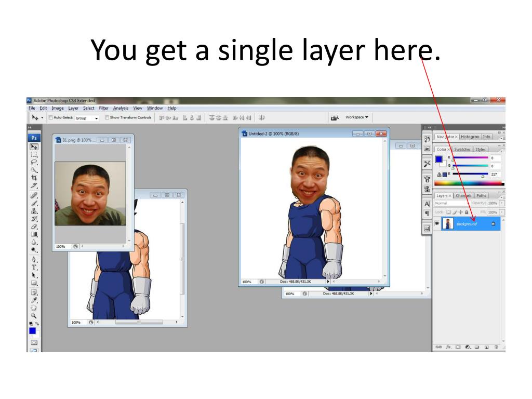Select the Rectangular Marquee tool
Image resolution: width=532 pixels, height=399 pixels.
pyautogui.click(x=34, y=155)
